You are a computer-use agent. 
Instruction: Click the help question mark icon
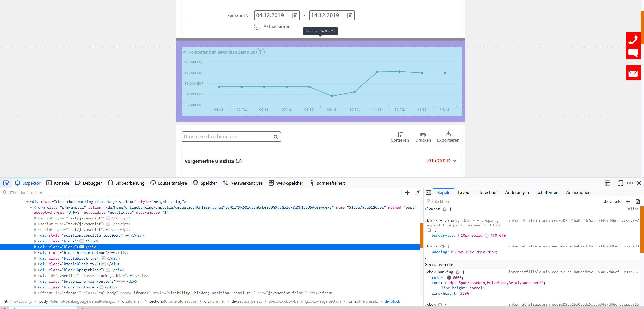pos(260,52)
